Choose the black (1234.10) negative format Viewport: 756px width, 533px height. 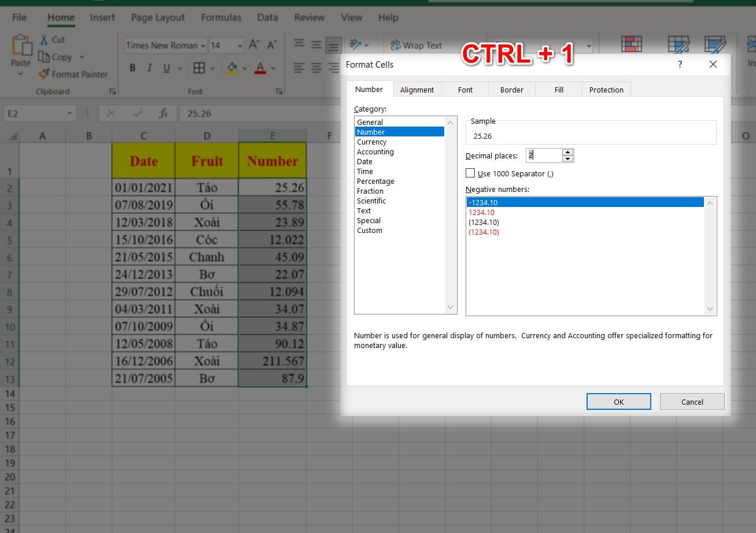coord(585,222)
